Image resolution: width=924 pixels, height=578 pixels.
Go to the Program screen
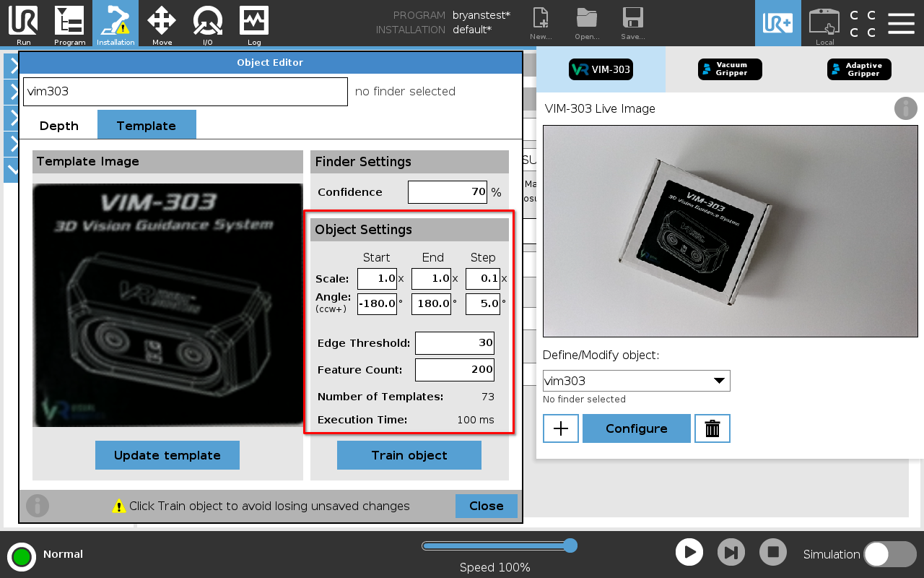pyautogui.click(x=69, y=23)
